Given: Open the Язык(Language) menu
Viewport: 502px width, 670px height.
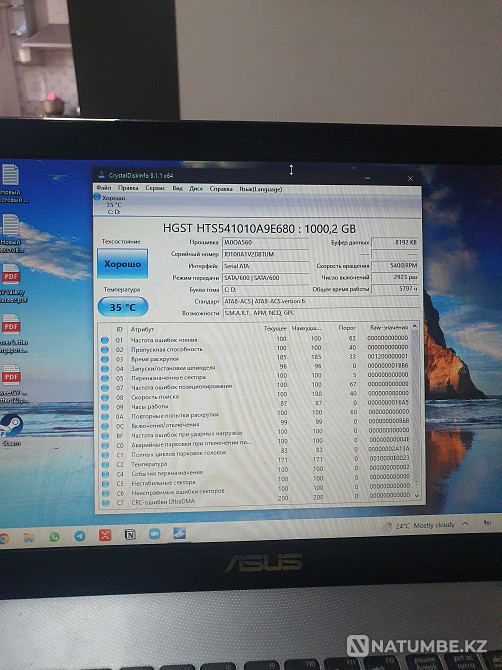Looking at the screenshot, I should 261,189.
